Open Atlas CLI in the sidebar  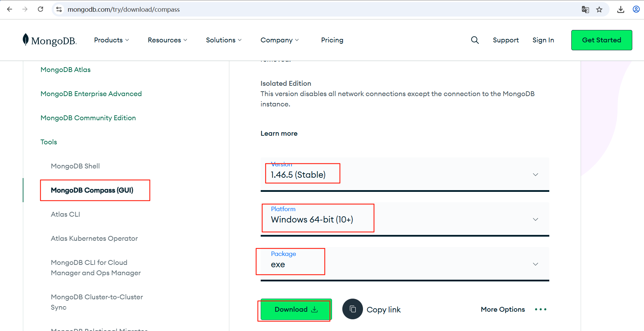tap(65, 214)
